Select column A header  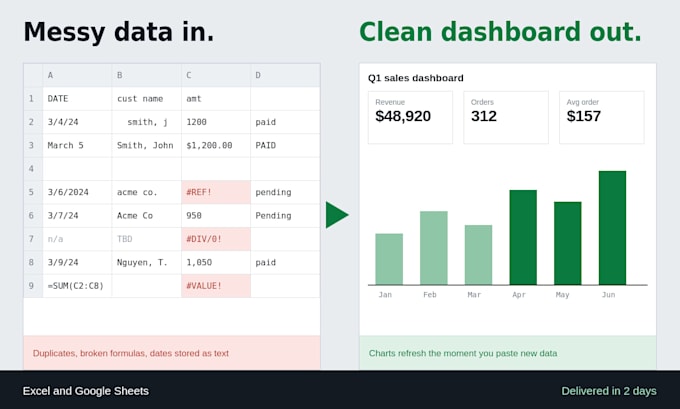click(77, 75)
